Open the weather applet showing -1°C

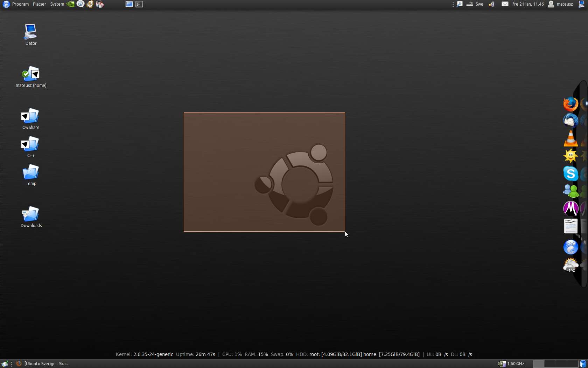pyautogui.click(x=570, y=265)
